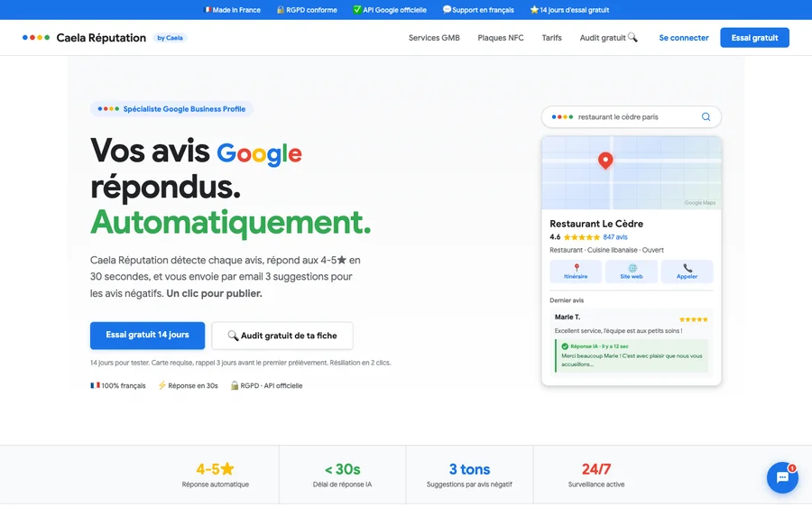Click the green check icon beside Réponse IA
This screenshot has width=812, height=507.
[565, 346]
